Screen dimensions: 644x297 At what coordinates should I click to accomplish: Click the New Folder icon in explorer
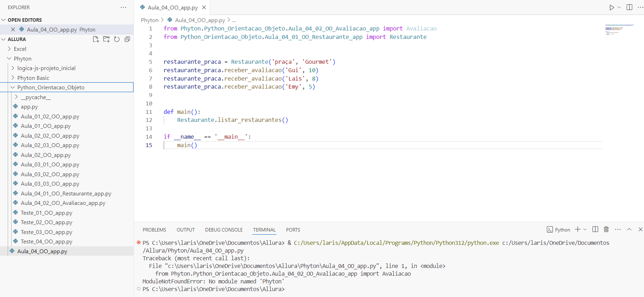(x=106, y=39)
